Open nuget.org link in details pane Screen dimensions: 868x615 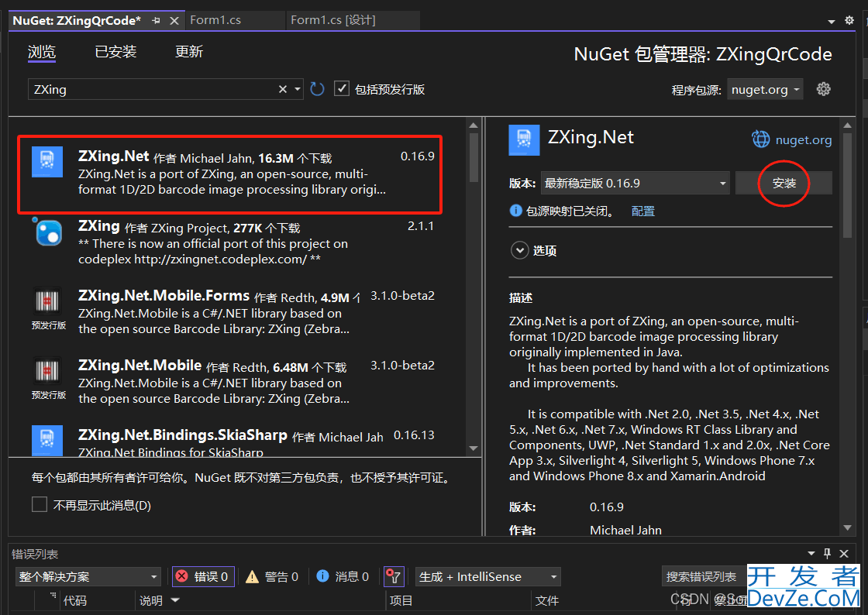pyautogui.click(x=803, y=140)
